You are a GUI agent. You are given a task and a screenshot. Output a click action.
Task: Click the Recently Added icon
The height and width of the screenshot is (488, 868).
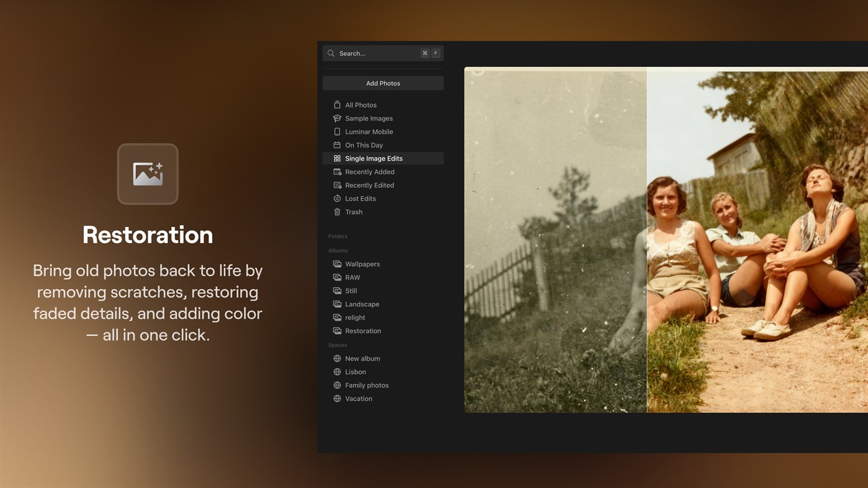click(337, 172)
